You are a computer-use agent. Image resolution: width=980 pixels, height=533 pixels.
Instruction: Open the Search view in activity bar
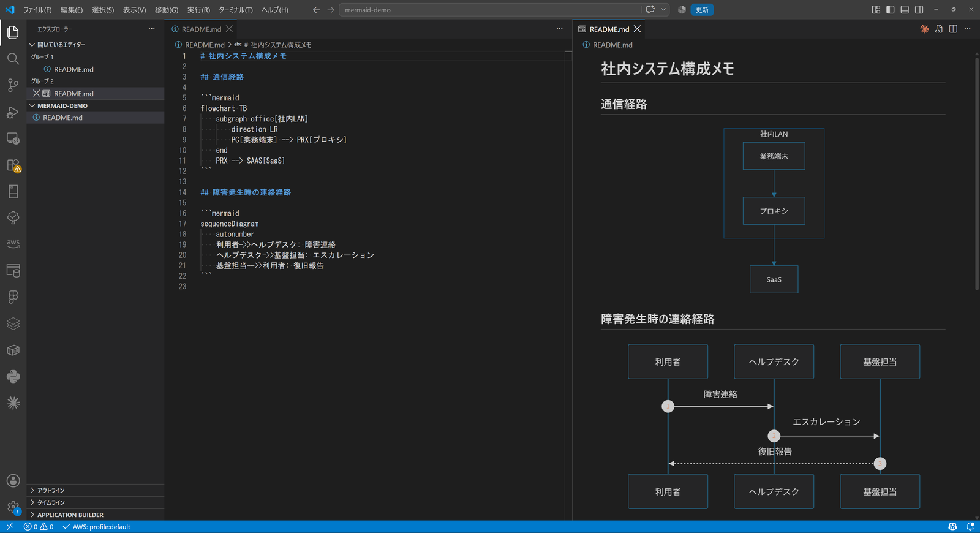click(13, 58)
